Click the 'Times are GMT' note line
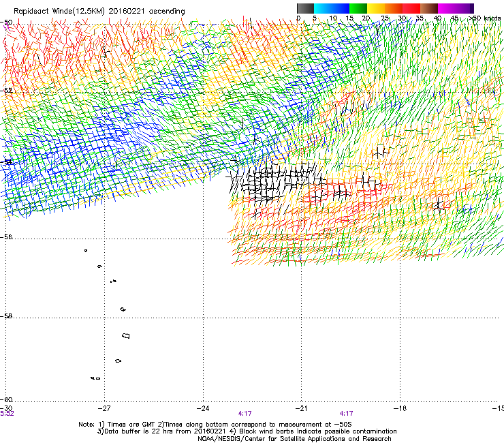 [215, 425]
